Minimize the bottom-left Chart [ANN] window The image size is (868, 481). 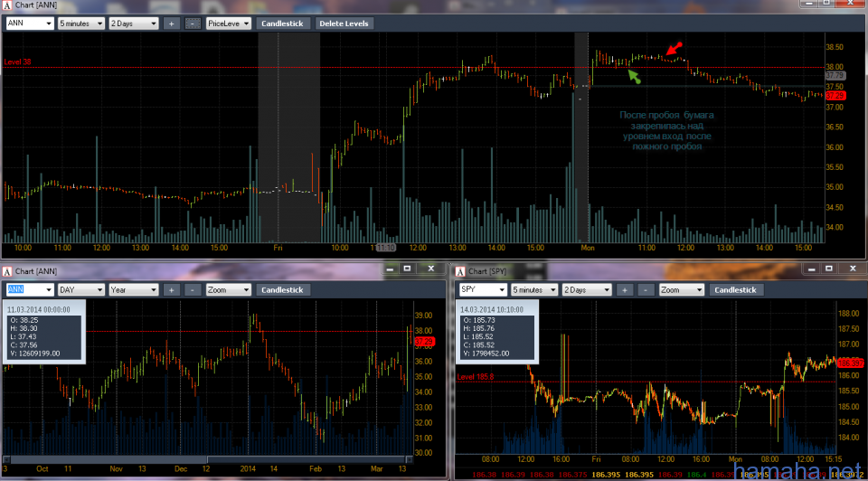(390, 269)
